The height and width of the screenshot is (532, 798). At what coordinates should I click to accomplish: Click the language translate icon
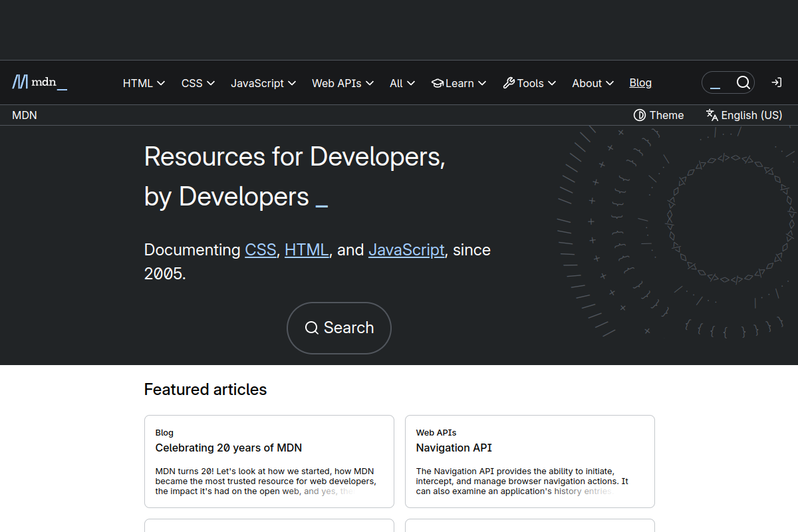(712, 115)
